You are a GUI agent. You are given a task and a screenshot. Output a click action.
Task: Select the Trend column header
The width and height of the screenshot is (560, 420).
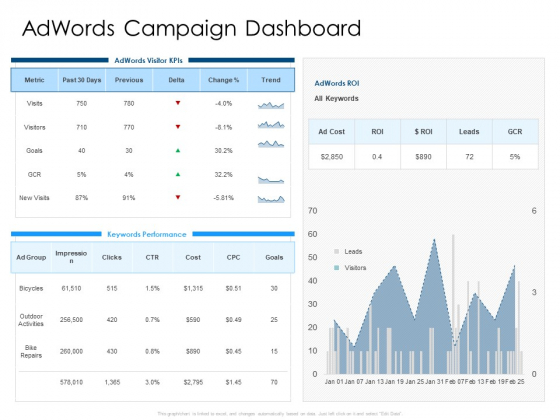(x=271, y=80)
